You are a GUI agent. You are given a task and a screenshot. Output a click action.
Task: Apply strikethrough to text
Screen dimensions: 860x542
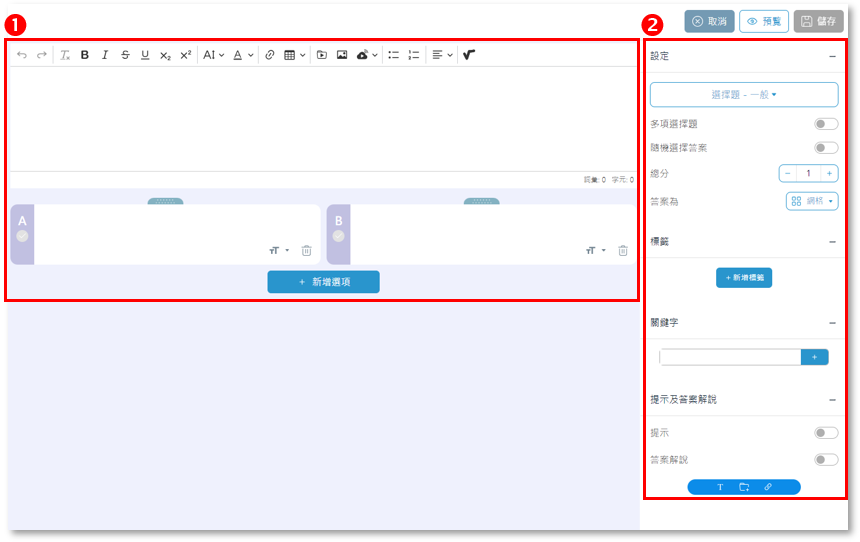[125, 55]
